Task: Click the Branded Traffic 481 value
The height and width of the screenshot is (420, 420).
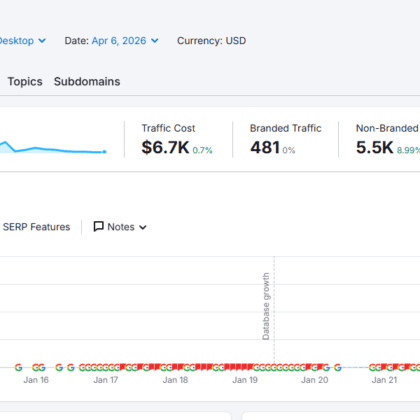Action: pos(265,147)
